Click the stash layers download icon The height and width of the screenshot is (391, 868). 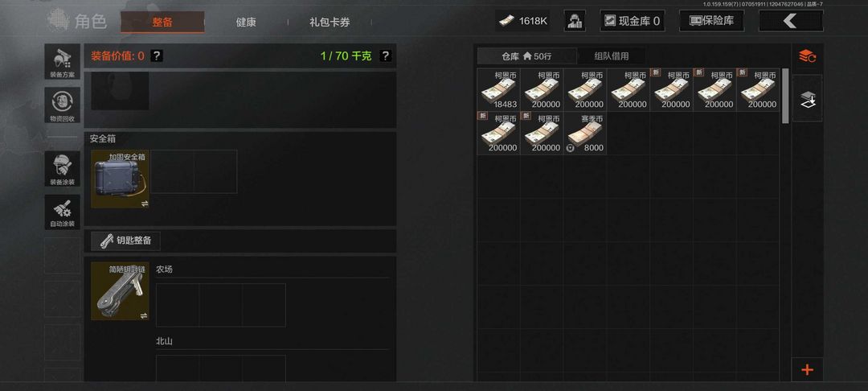click(x=807, y=99)
